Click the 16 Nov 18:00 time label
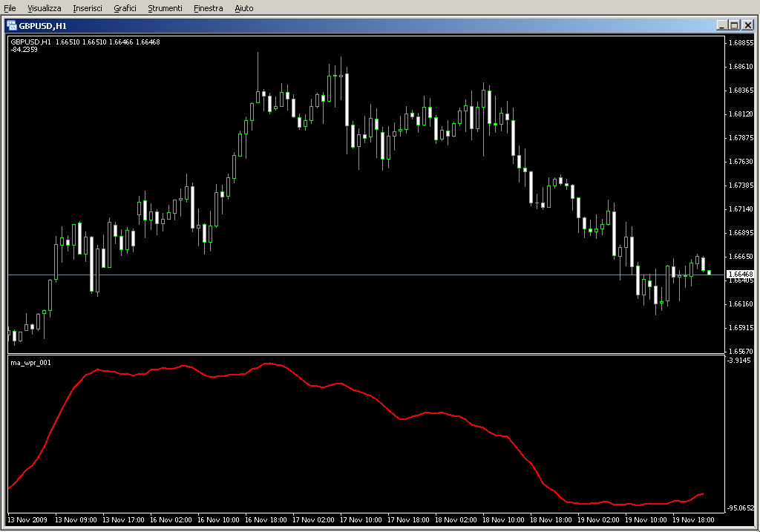Image resolution: width=760 pixels, height=532 pixels. pos(266,520)
